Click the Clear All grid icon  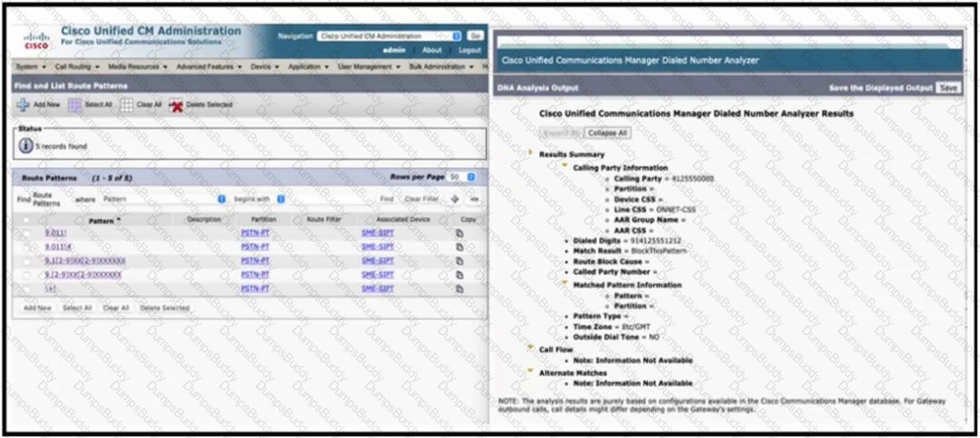tap(126, 105)
